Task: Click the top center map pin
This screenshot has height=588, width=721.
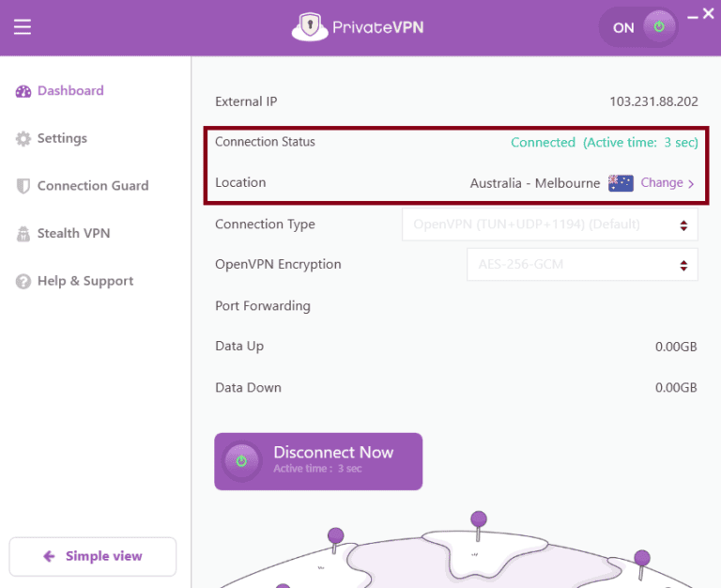Action: (478, 526)
